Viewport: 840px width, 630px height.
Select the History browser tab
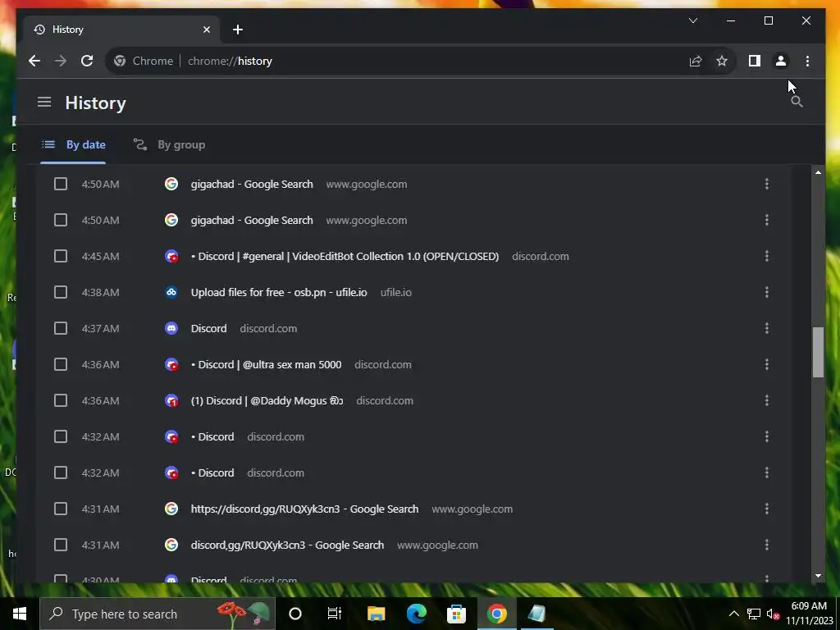(122, 30)
